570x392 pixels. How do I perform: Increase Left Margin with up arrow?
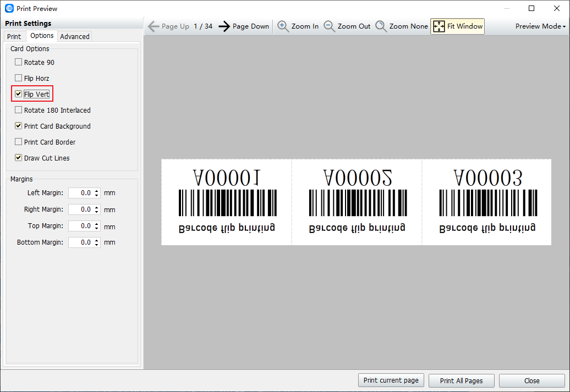coord(97,191)
